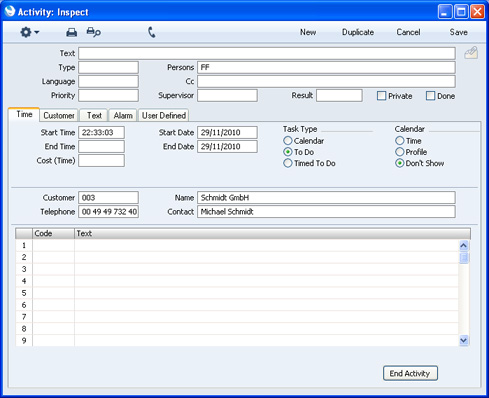Click the Code cell in row 3
This screenshot has height=398, width=489.
(x=53, y=269)
